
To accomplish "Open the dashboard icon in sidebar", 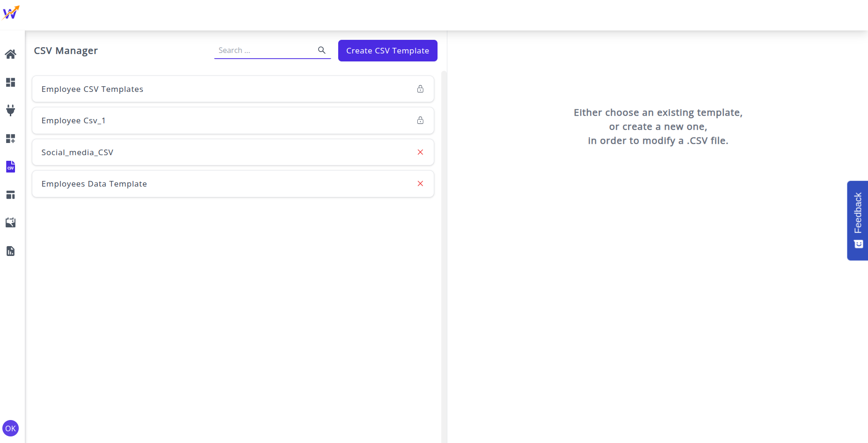I will (x=10, y=83).
